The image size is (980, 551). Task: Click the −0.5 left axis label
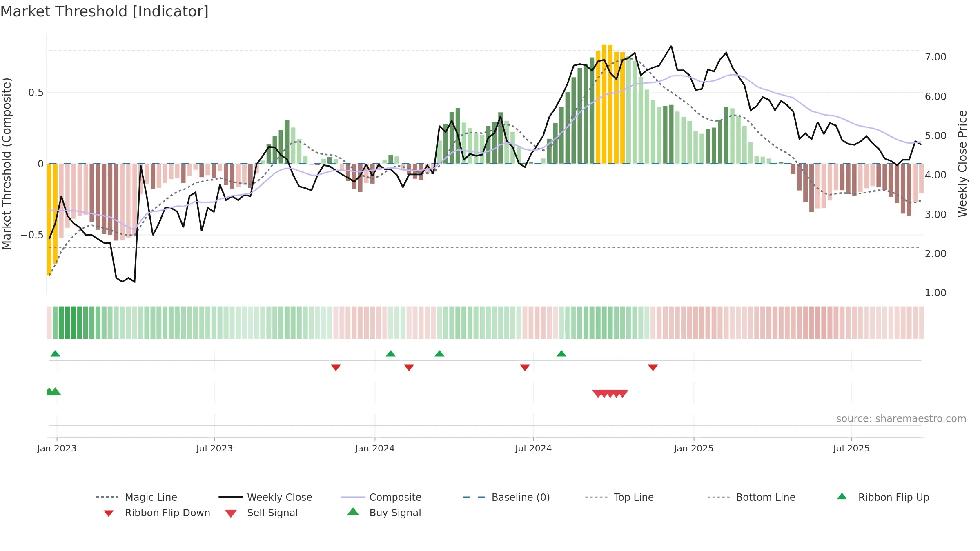(x=32, y=235)
